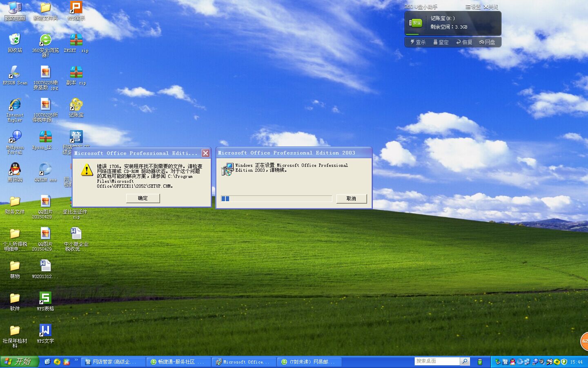Click the Office installation progress bar
Viewport: 588px width, 368px height.
[276, 199]
